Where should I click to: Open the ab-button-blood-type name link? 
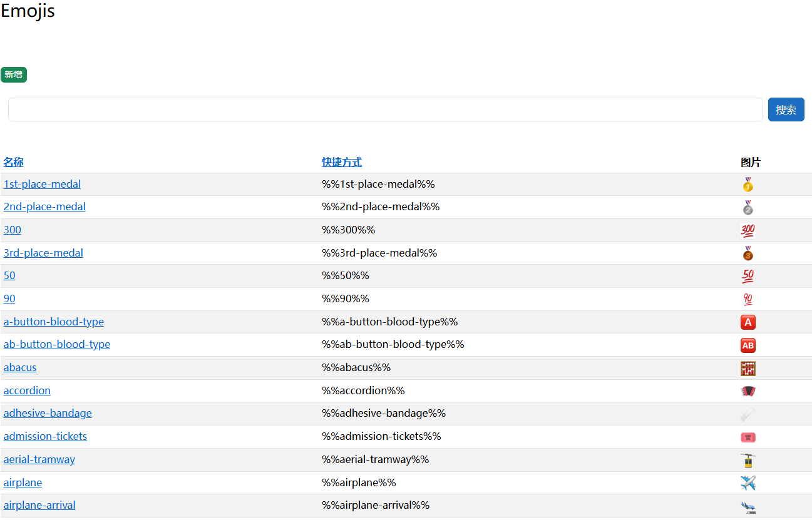57,344
